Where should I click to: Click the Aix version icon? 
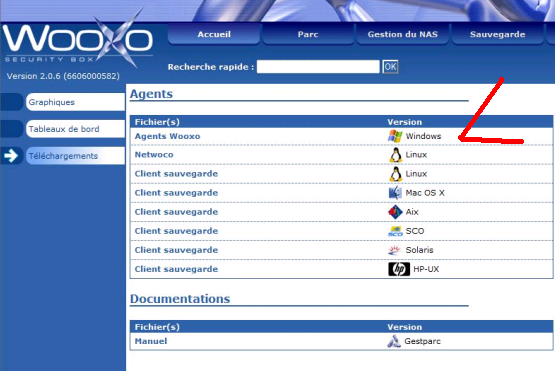[395, 212]
